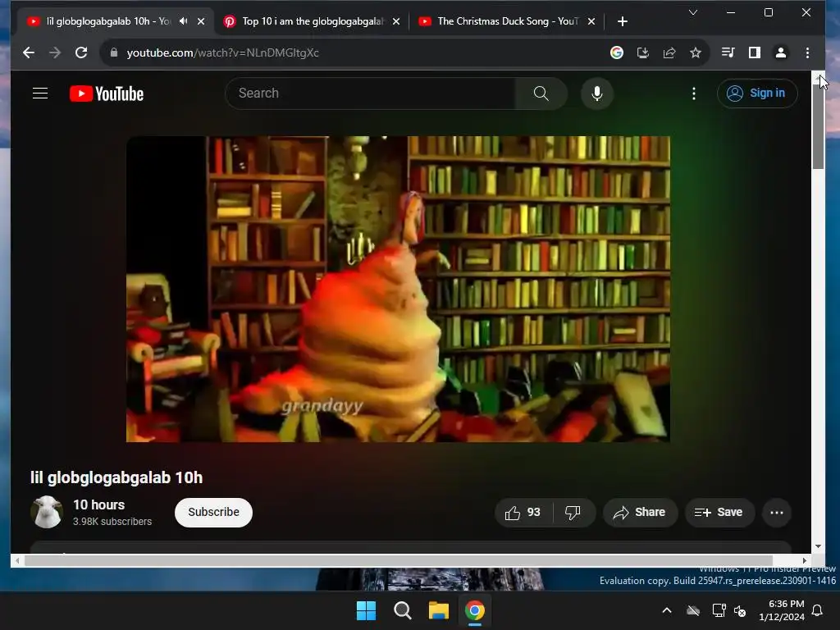
Task: Open the notifications bell
Action: pyautogui.click(x=817, y=610)
